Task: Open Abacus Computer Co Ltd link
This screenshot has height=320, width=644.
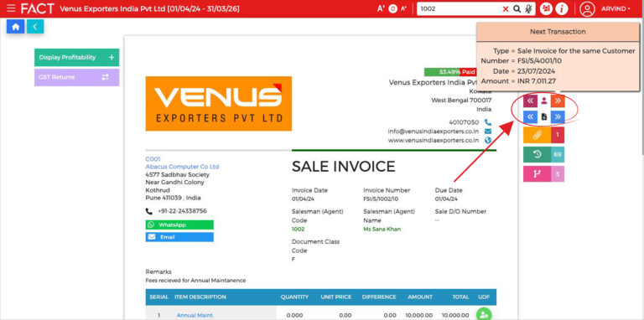Action: (182, 167)
